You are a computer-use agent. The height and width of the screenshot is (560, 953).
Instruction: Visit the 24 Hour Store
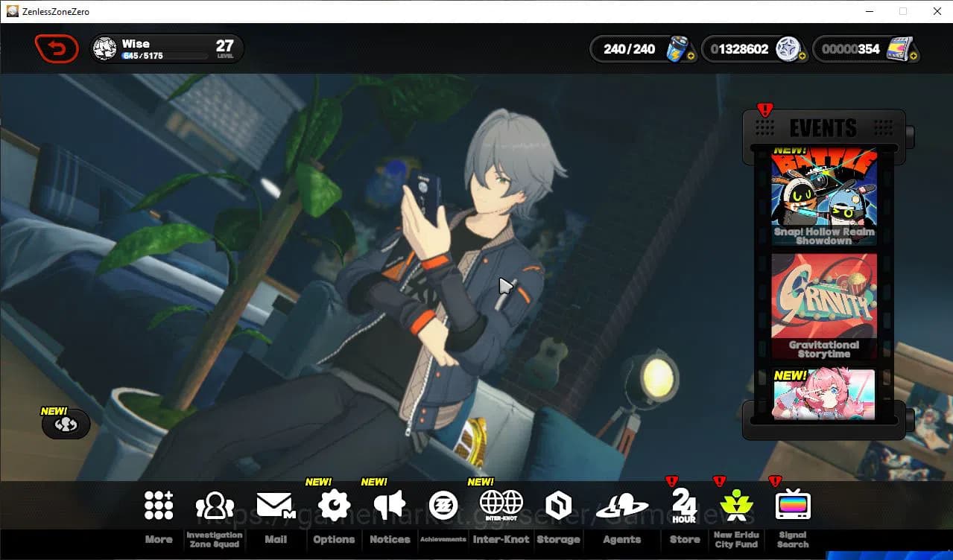tap(683, 503)
